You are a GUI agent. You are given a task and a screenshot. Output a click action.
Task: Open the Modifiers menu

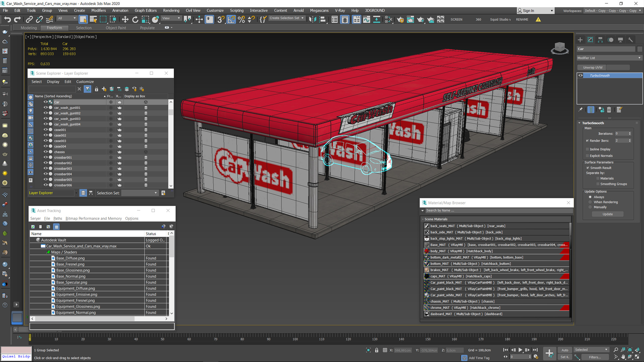(x=98, y=10)
